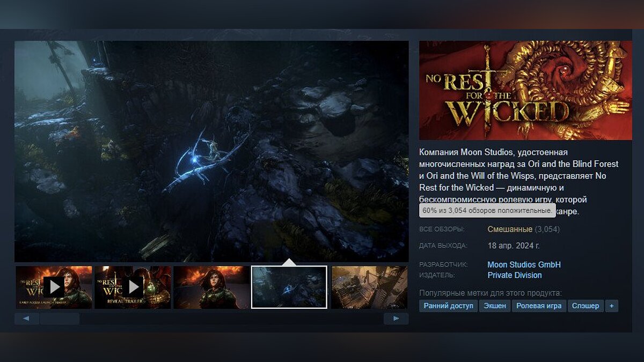This screenshot has width=644, height=362.
Task: Select the highlighted dark cave screenshot thumbnail
Action: 289,287
